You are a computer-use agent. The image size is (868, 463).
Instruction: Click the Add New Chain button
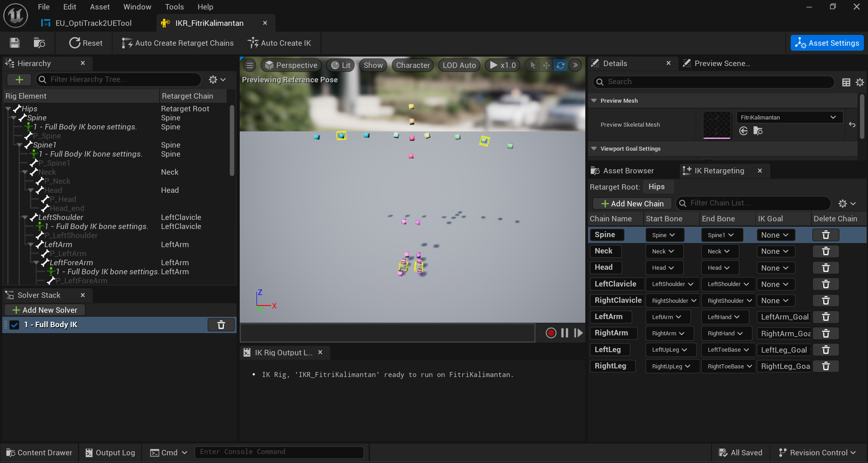coord(631,203)
